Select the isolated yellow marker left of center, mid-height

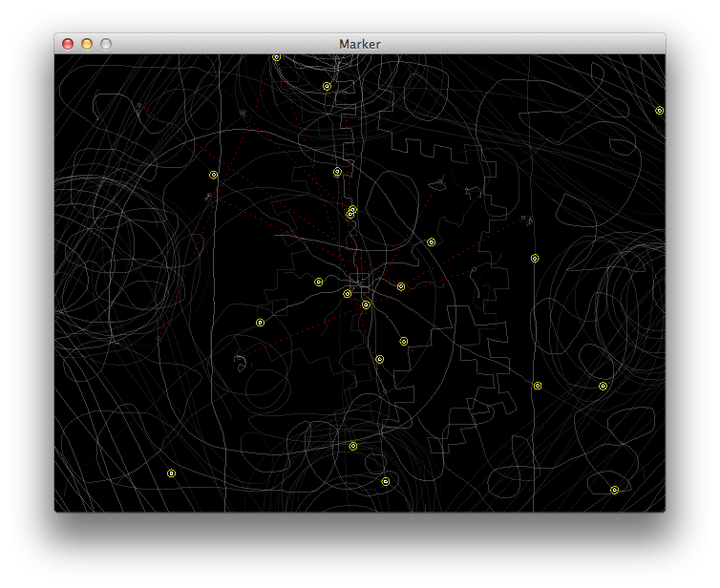[260, 323]
